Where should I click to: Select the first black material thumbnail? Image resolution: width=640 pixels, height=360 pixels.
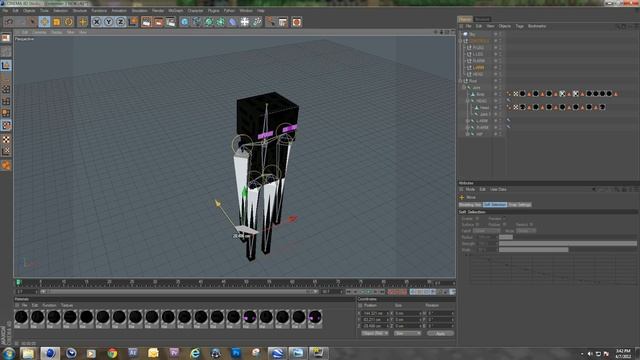(x=21, y=318)
